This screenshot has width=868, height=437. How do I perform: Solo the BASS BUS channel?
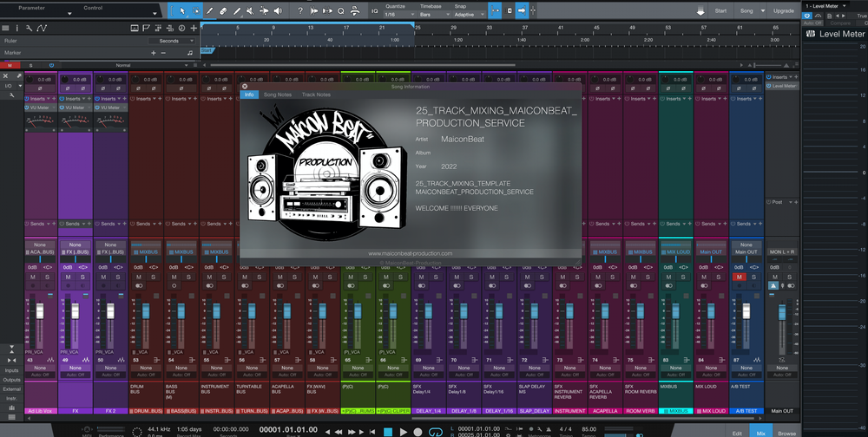(x=188, y=277)
